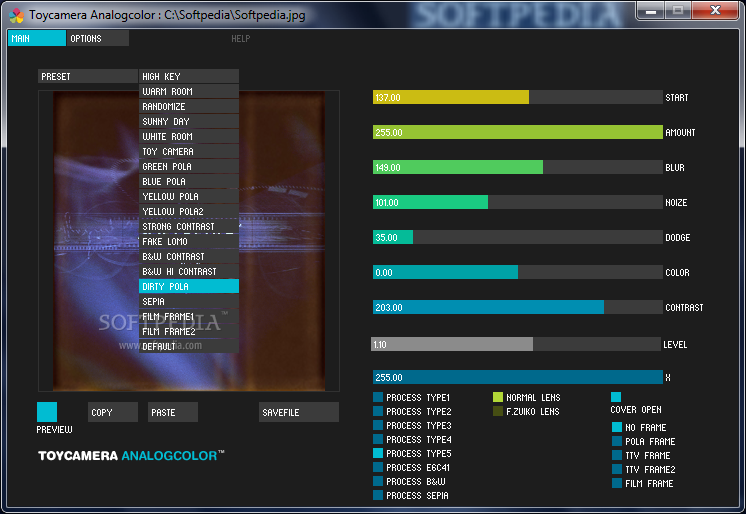Pick the RANDOMIZE preset entry
This screenshot has height=514, width=746.
click(x=188, y=107)
